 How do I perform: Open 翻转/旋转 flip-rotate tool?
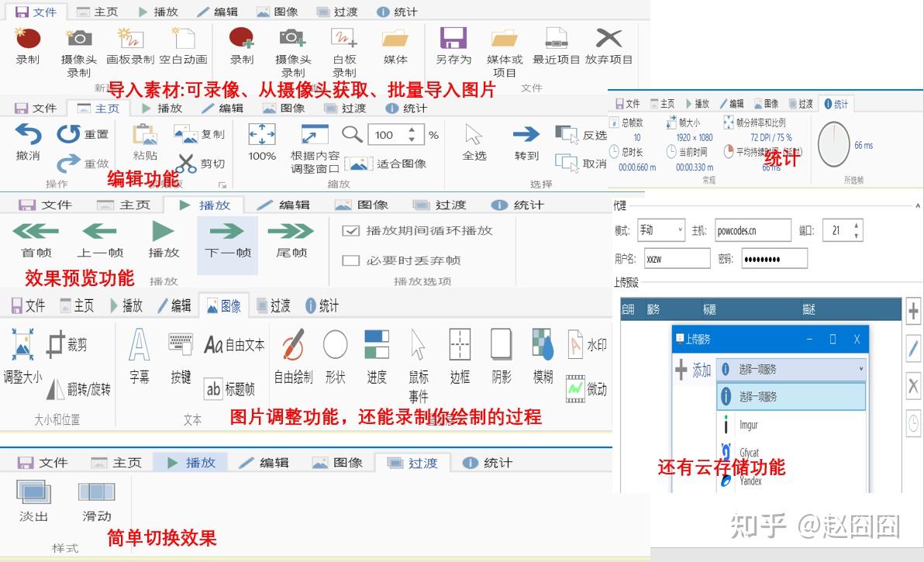click(78, 389)
